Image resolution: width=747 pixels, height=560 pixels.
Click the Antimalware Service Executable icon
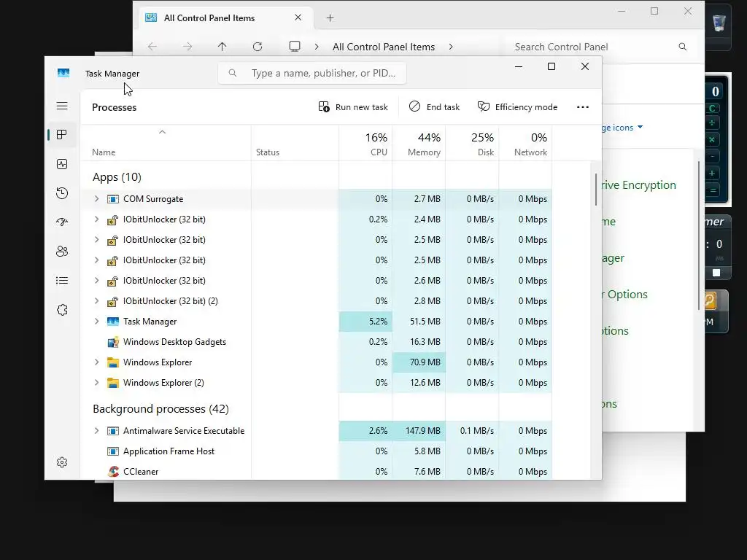tap(113, 431)
